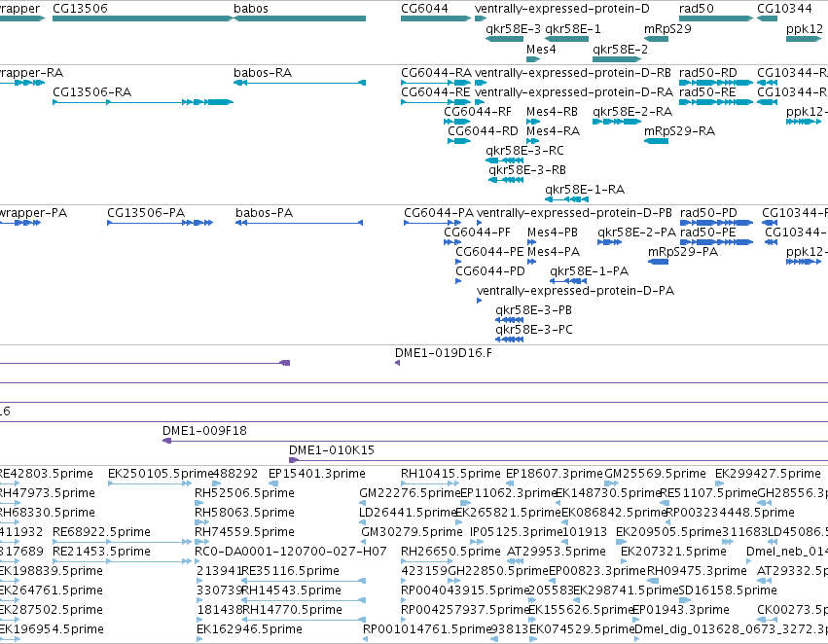Select the CG6044-RF transcript label
828x644 pixels.
coord(478,112)
